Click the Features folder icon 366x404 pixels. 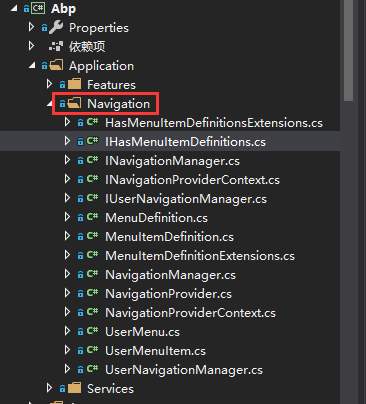point(75,84)
